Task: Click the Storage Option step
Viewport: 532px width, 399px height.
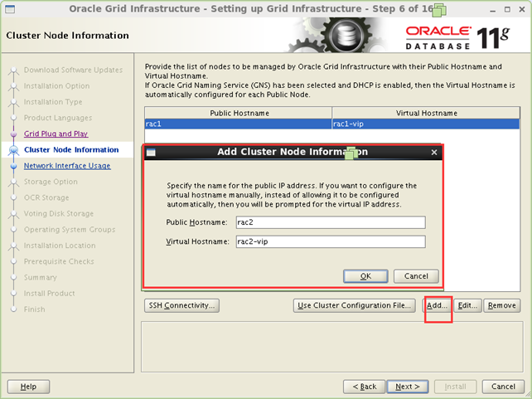Action: coord(51,182)
